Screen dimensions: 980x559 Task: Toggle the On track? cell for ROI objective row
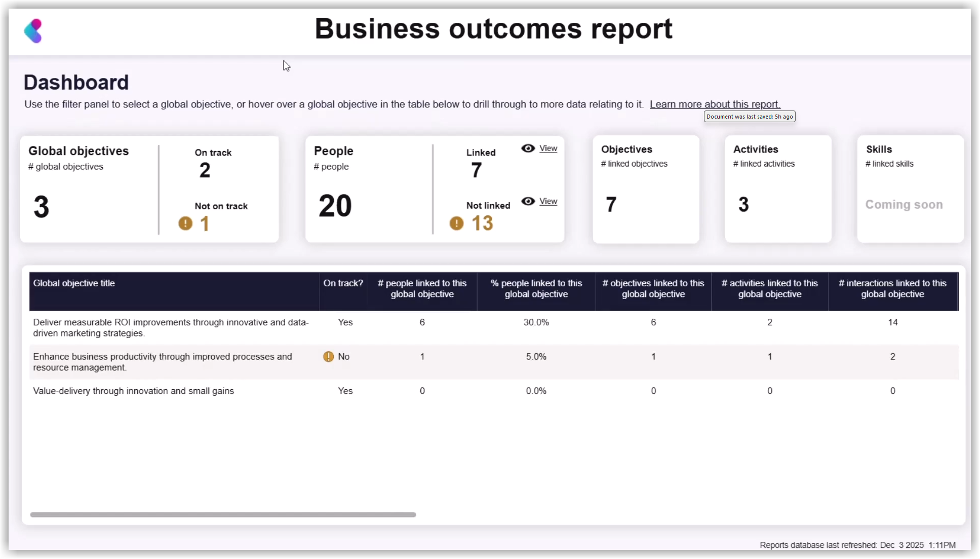[x=345, y=322]
